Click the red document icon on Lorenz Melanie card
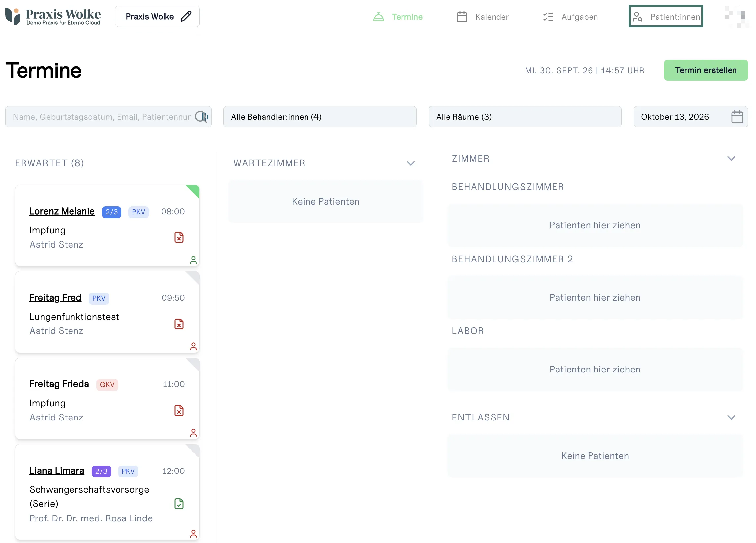The height and width of the screenshot is (543, 756). 179,237
